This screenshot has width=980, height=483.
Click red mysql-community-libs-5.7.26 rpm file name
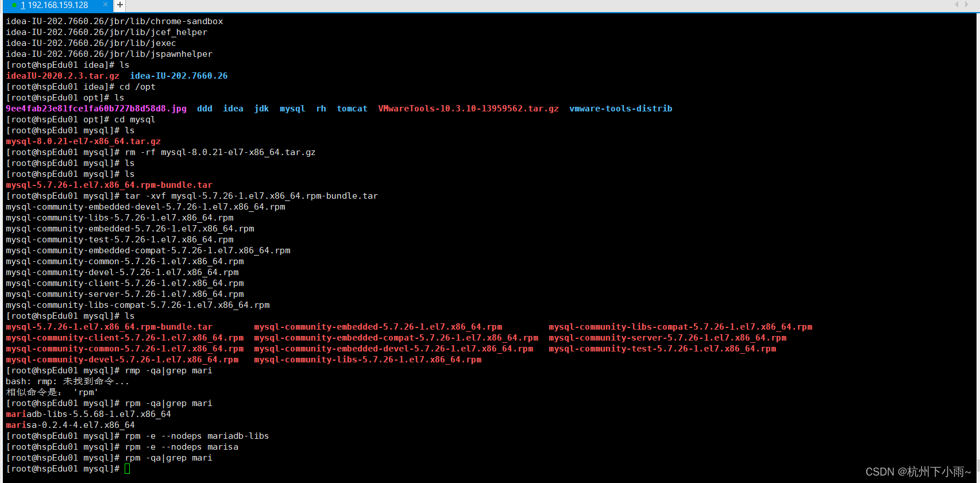(368, 360)
